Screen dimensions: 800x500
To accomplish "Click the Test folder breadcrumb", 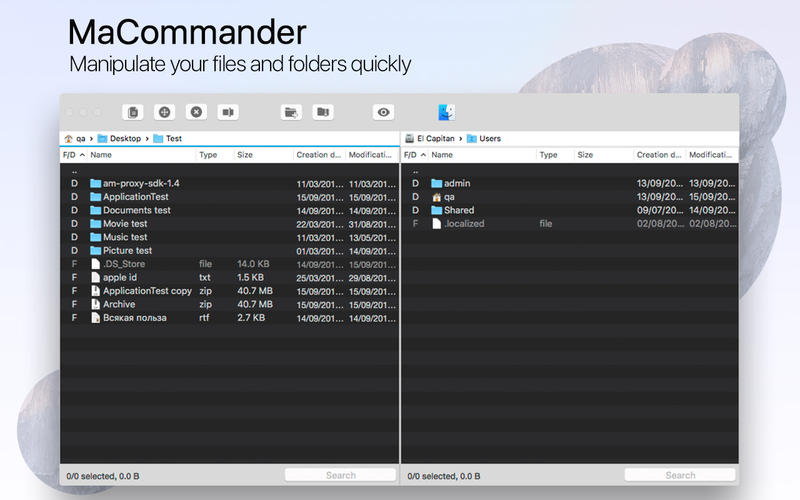I will [168, 138].
